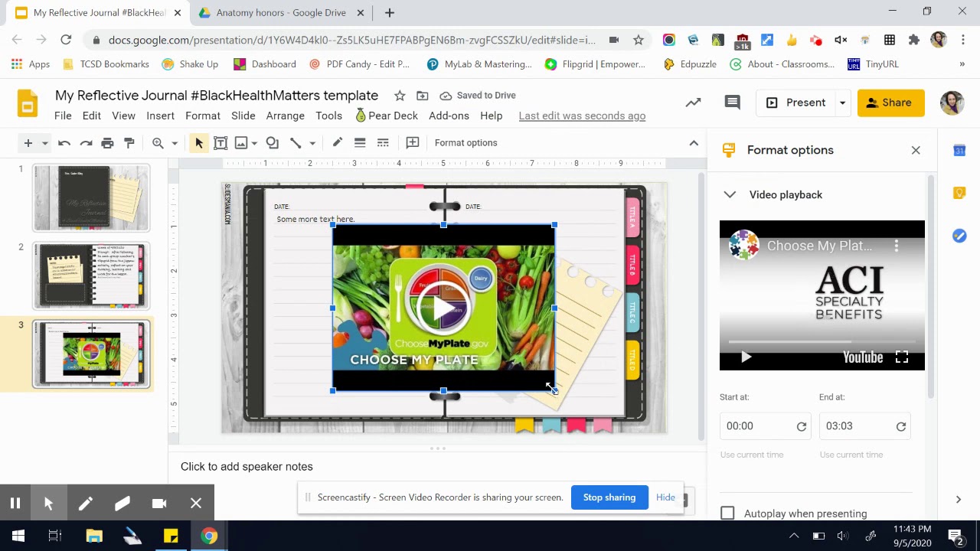Print the presentation with the printer icon
The image size is (980, 551).
click(107, 143)
